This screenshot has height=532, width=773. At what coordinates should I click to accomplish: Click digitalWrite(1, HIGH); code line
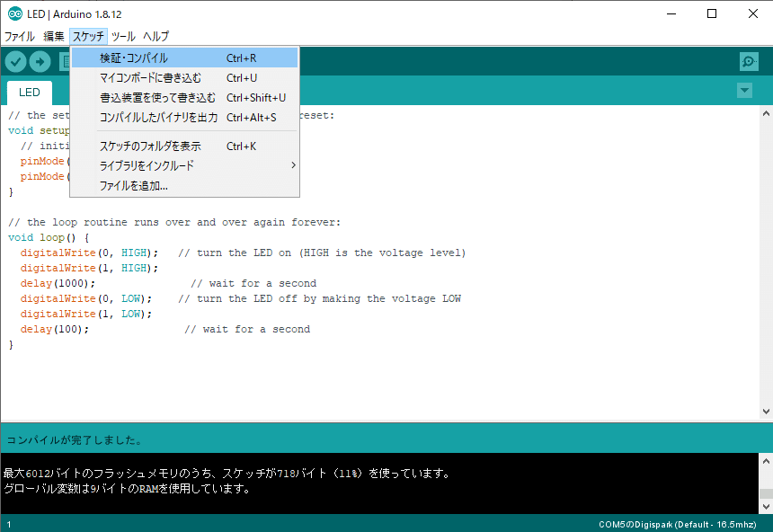click(89, 268)
